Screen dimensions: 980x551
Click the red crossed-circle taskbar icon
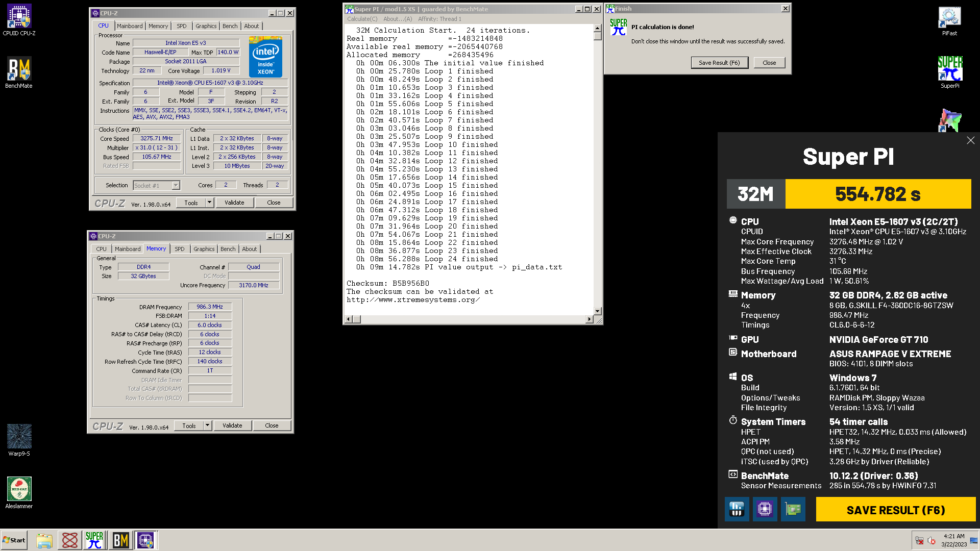[70, 540]
